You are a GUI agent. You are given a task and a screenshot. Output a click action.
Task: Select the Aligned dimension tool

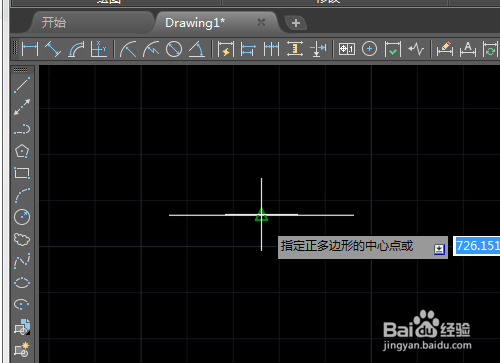pyautogui.click(x=53, y=49)
